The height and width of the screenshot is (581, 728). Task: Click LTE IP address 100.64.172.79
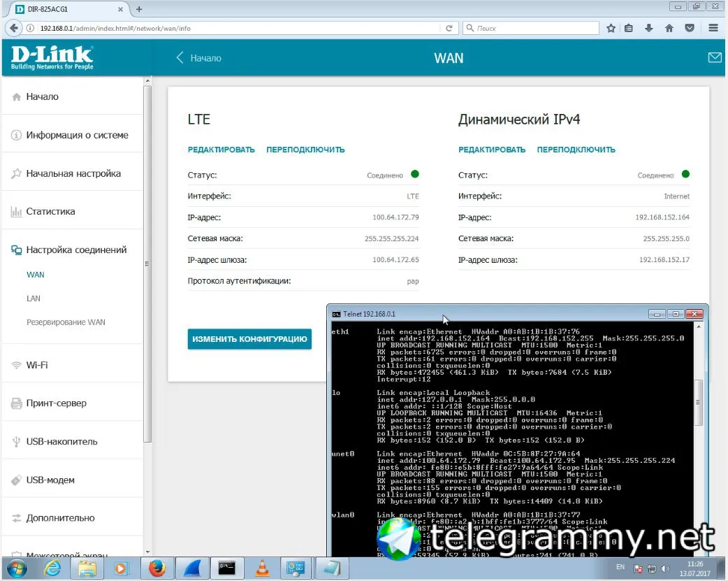(x=395, y=217)
